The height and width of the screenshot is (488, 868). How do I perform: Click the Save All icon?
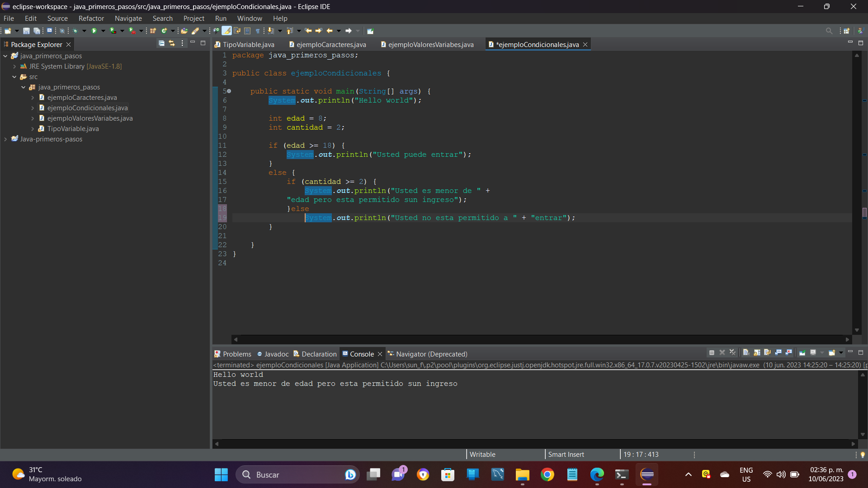coord(37,31)
